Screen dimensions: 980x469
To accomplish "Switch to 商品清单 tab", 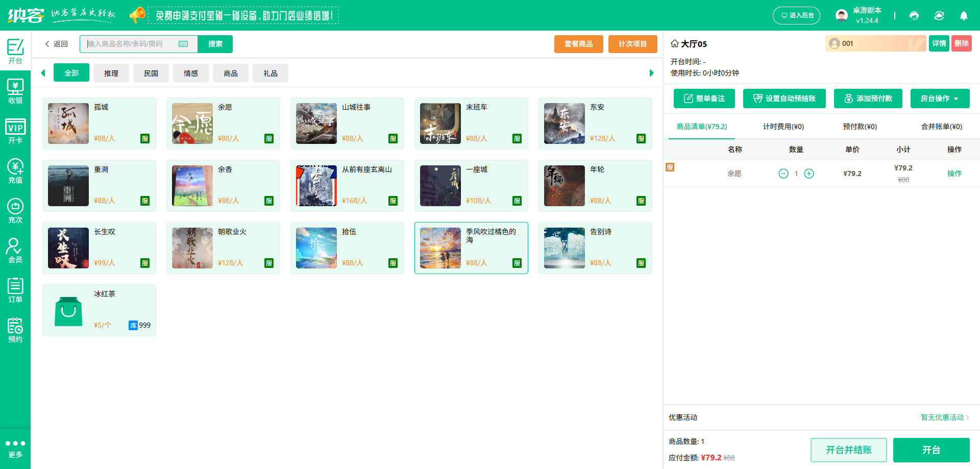I will (x=702, y=127).
